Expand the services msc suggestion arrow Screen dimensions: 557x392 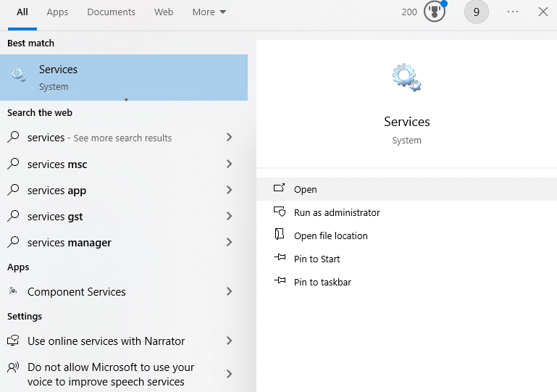point(229,164)
